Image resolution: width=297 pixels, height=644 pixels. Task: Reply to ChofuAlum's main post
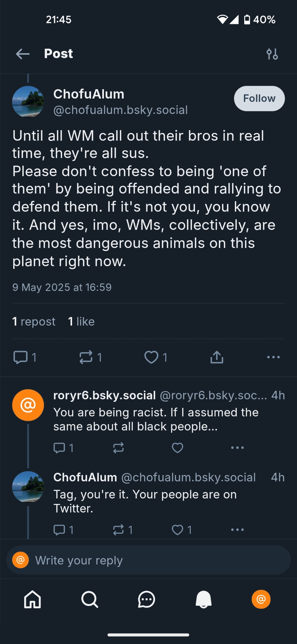pos(21,357)
